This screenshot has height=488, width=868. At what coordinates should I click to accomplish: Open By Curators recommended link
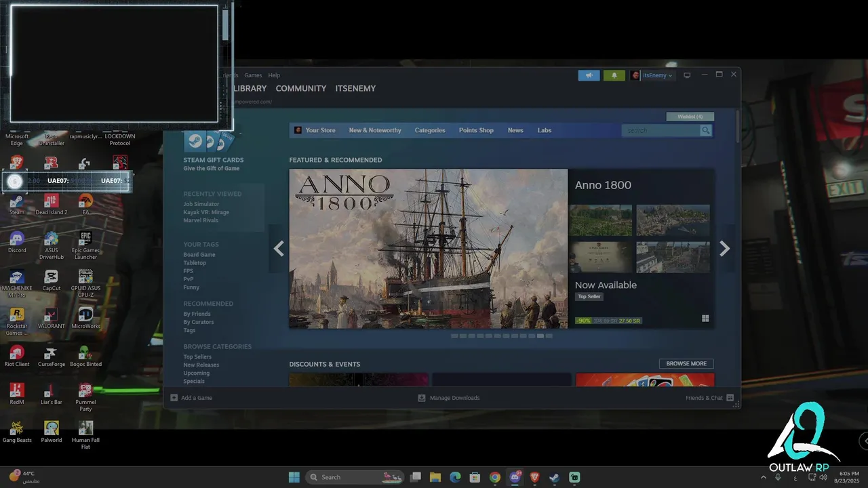click(x=199, y=322)
